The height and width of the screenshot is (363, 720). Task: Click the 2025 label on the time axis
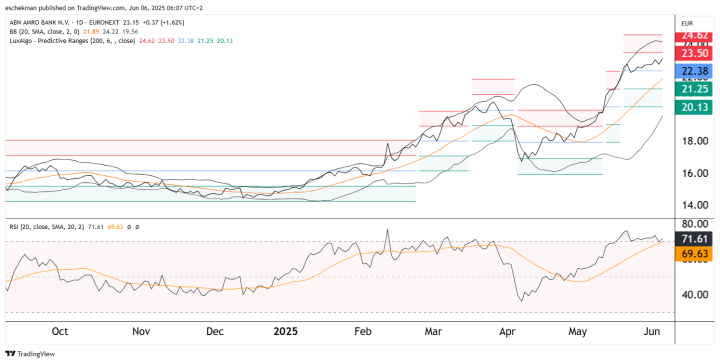click(285, 331)
